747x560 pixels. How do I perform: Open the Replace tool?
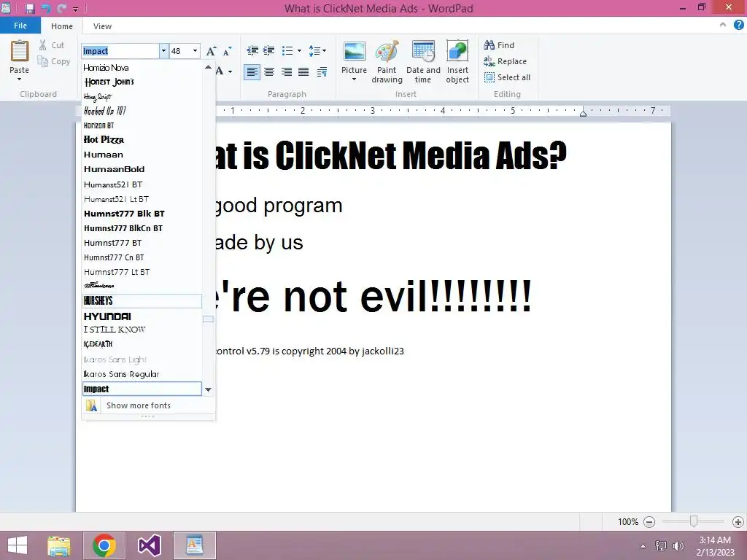[505, 61]
